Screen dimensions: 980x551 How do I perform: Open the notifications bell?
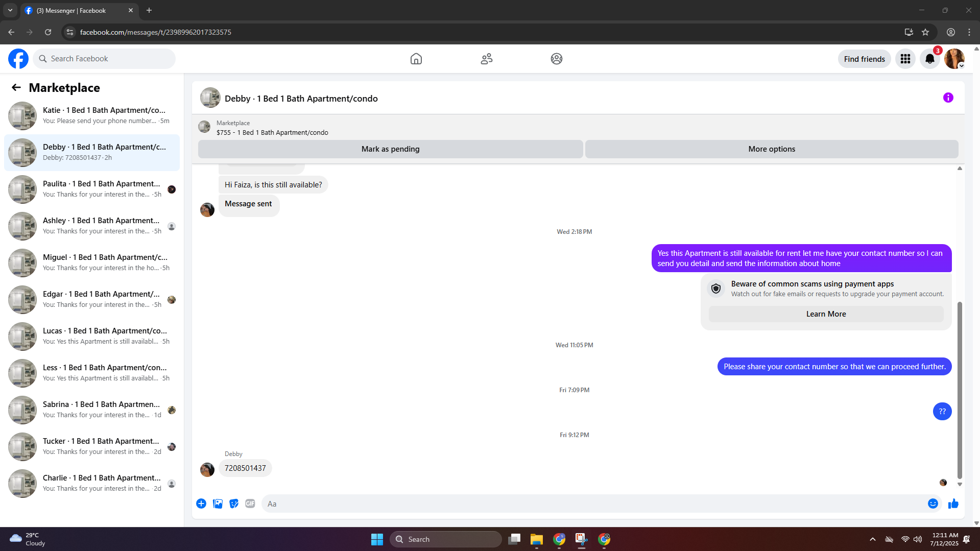(x=930, y=59)
